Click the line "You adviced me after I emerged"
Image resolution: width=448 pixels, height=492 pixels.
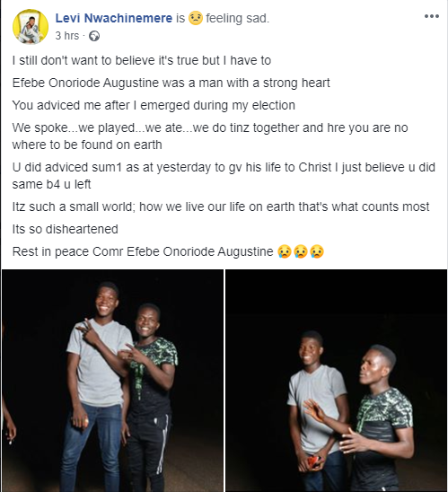tap(154, 106)
